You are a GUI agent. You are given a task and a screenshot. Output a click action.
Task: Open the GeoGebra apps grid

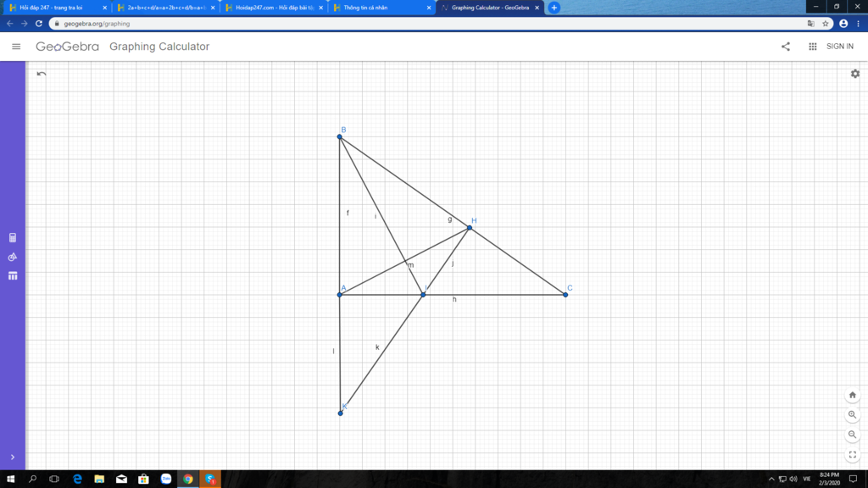(812, 47)
